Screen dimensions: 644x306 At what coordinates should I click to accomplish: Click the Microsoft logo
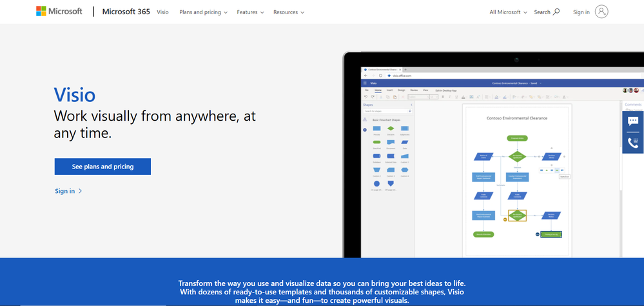[59, 12]
